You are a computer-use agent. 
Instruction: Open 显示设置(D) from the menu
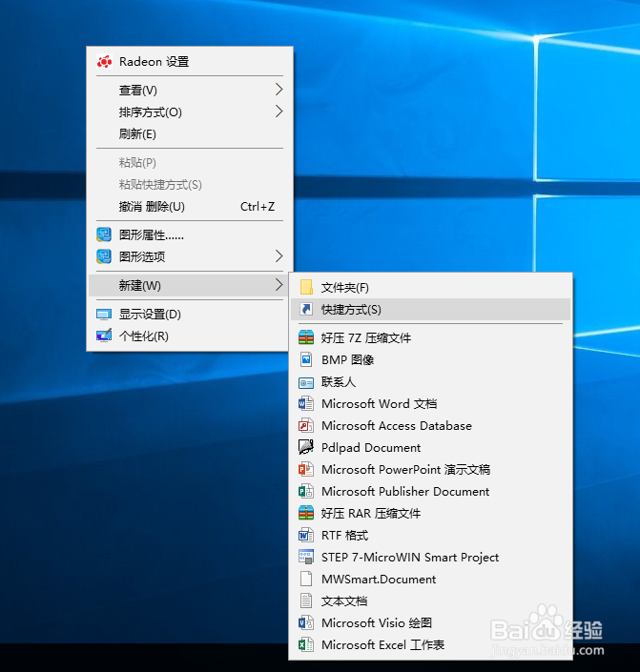coord(189,315)
